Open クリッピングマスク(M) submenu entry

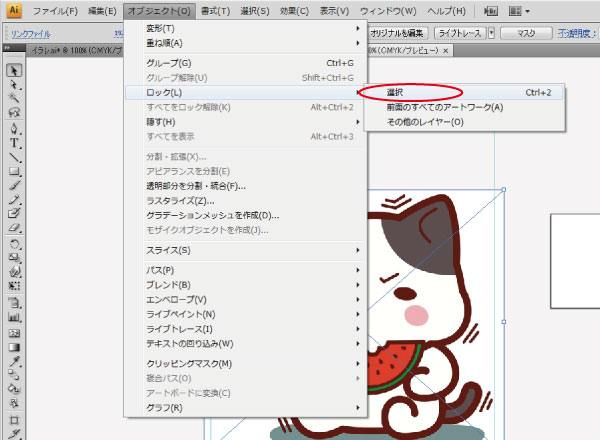246,363
